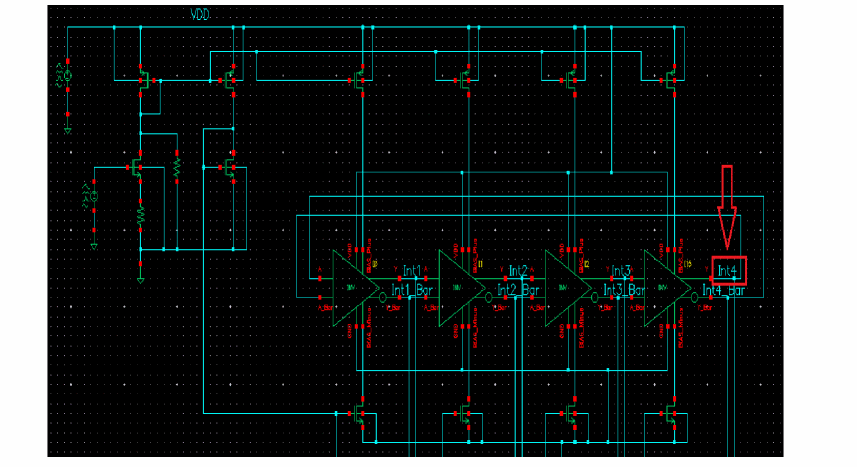The height and width of the screenshot is (467, 857).
Task: Select the second inverter stage outputting Int2
Action: 463,288
